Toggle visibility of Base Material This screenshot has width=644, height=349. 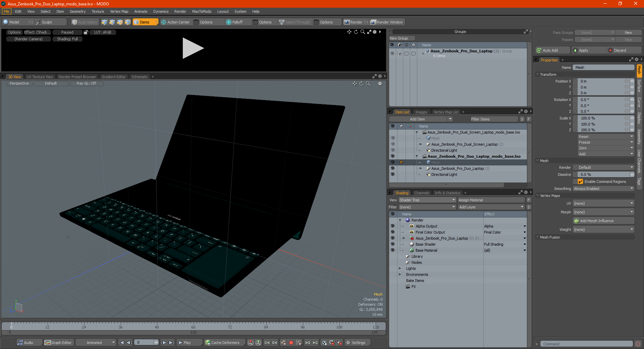point(392,250)
